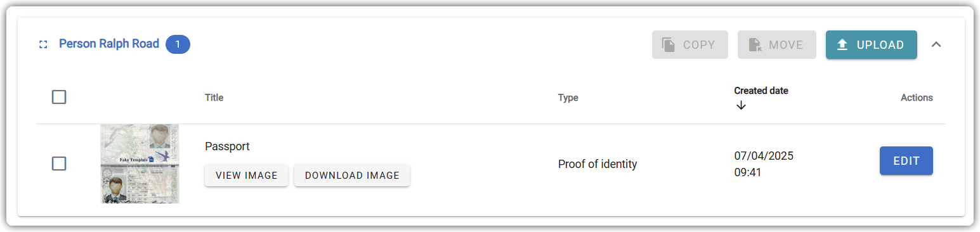The height and width of the screenshot is (232, 980).
Task: Click the expand-frame icon beside Person Ralph Road
Action: coord(43,45)
